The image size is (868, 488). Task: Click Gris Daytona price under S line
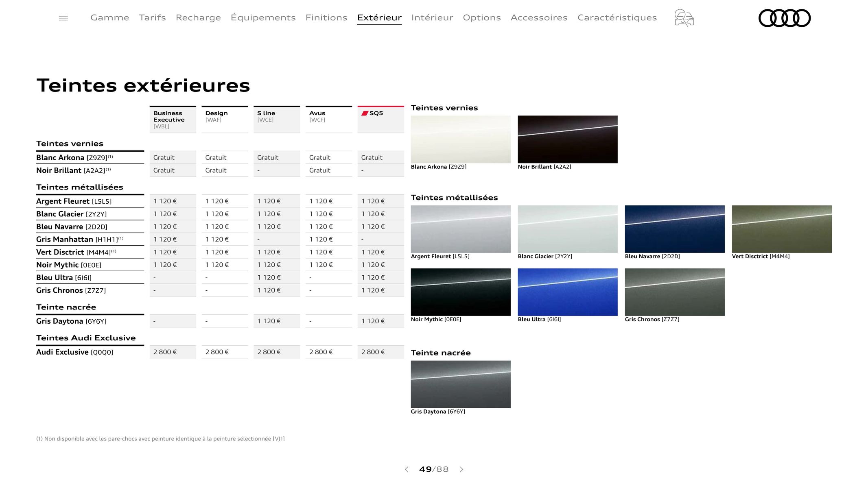pos(277,321)
